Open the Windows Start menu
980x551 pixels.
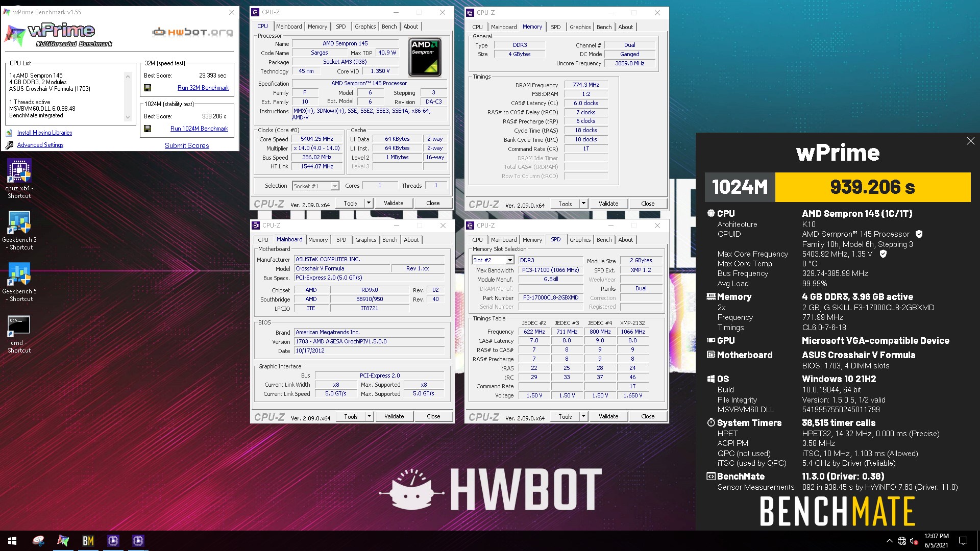coord(12,541)
